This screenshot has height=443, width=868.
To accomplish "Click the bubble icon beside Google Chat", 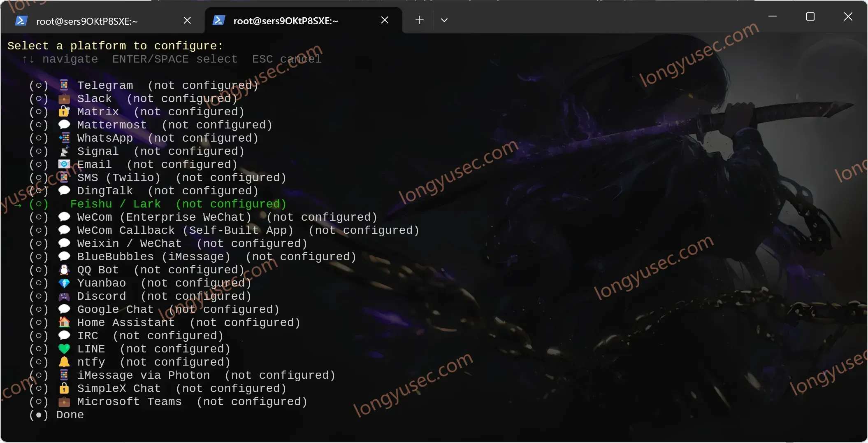I will point(64,309).
